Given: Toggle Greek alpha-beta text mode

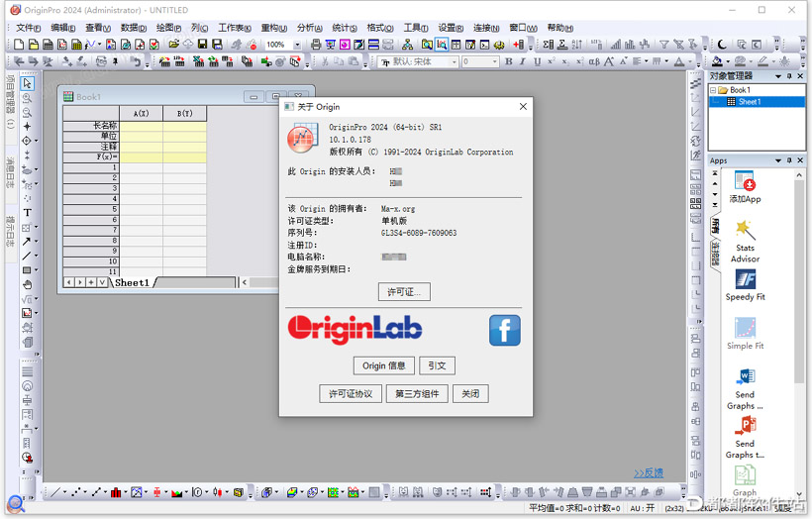Looking at the screenshot, I should 594,61.
